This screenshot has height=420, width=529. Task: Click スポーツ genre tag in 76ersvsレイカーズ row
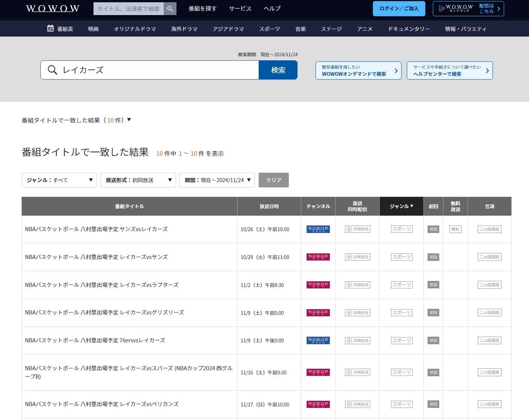click(402, 341)
